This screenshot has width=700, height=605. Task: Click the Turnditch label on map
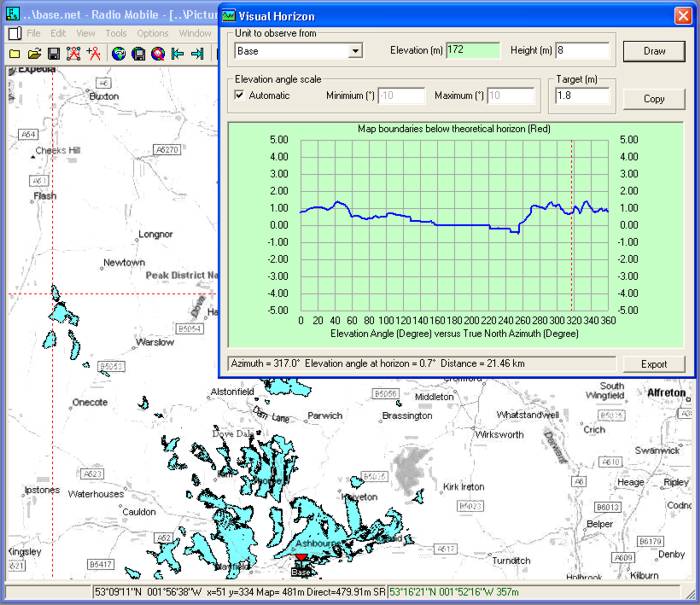(x=511, y=561)
